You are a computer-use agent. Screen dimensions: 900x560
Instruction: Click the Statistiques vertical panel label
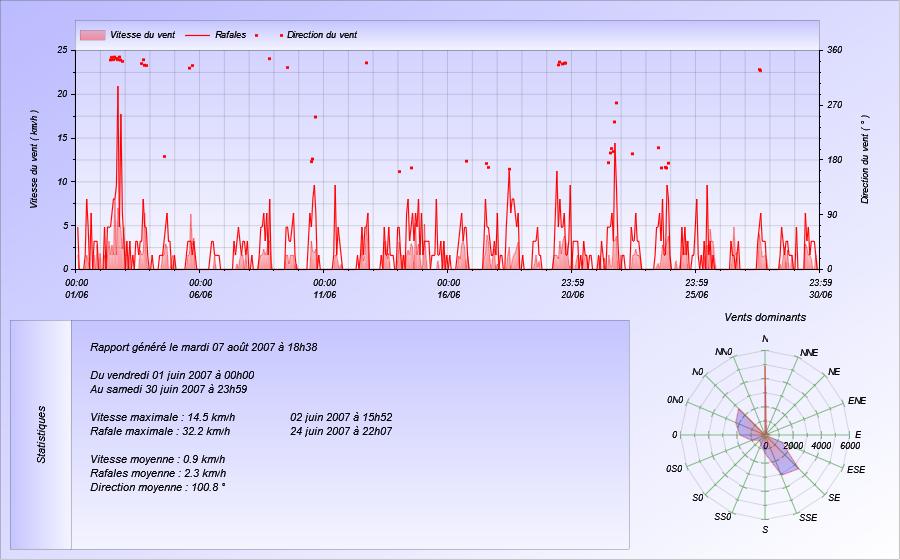pyautogui.click(x=41, y=434)
